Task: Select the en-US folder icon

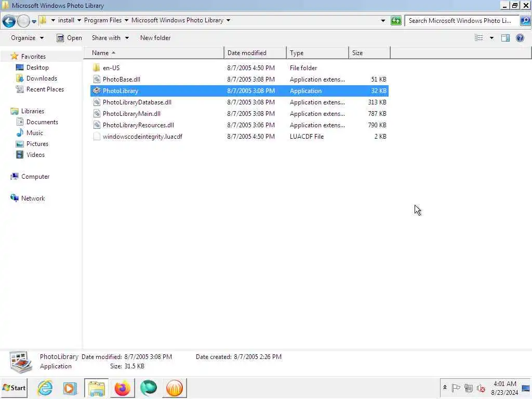Action: click(x=97, y=68)
